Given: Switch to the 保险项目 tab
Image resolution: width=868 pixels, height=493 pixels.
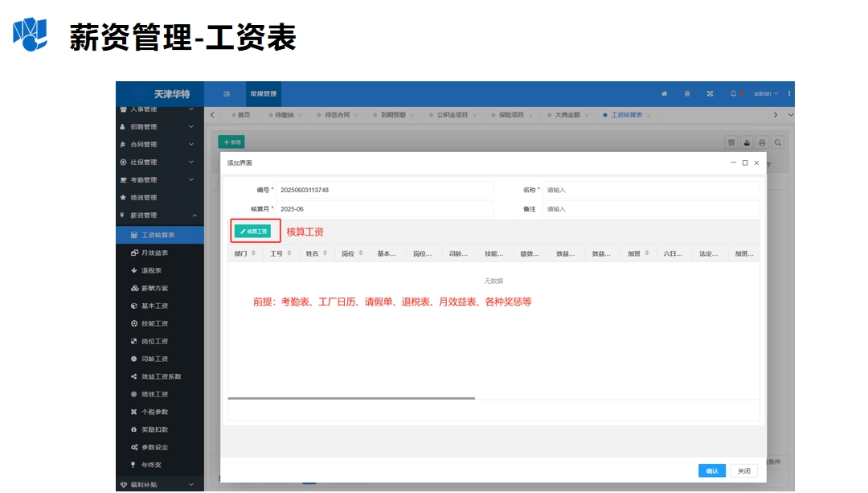Looking at the screenshot, I should pos(510,115).
